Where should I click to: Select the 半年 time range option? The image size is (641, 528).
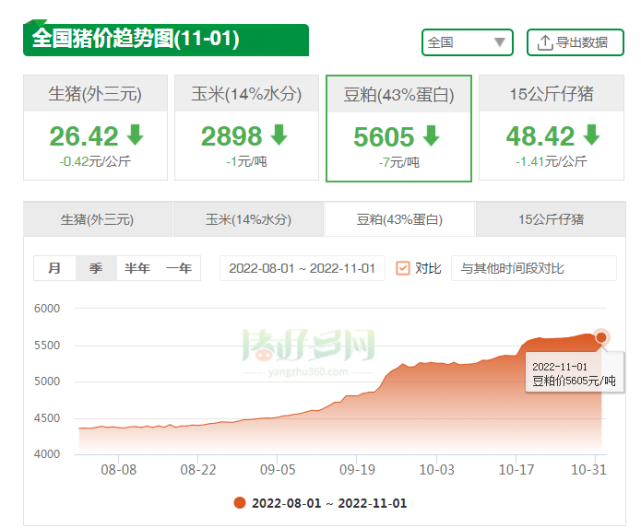(x=138, y=268)
